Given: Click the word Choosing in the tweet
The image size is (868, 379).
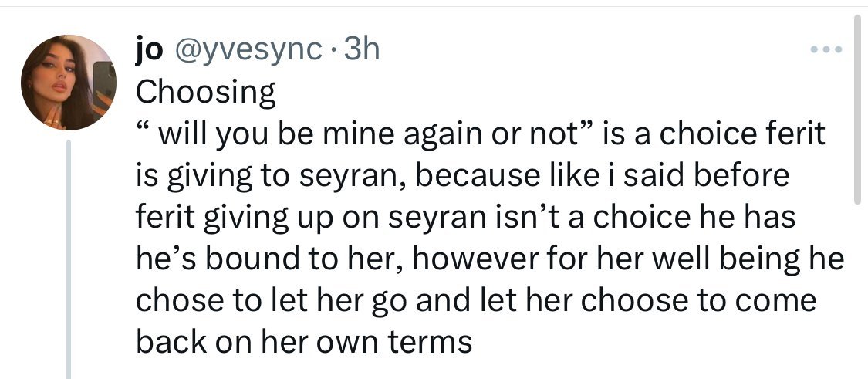Looking at the screenshot, I should click(x=205, y=93).
